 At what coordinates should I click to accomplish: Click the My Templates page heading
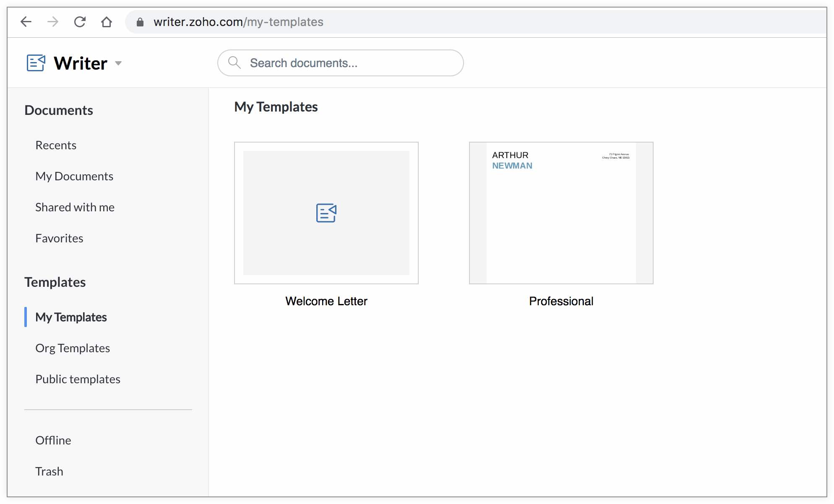pos(276,107)
